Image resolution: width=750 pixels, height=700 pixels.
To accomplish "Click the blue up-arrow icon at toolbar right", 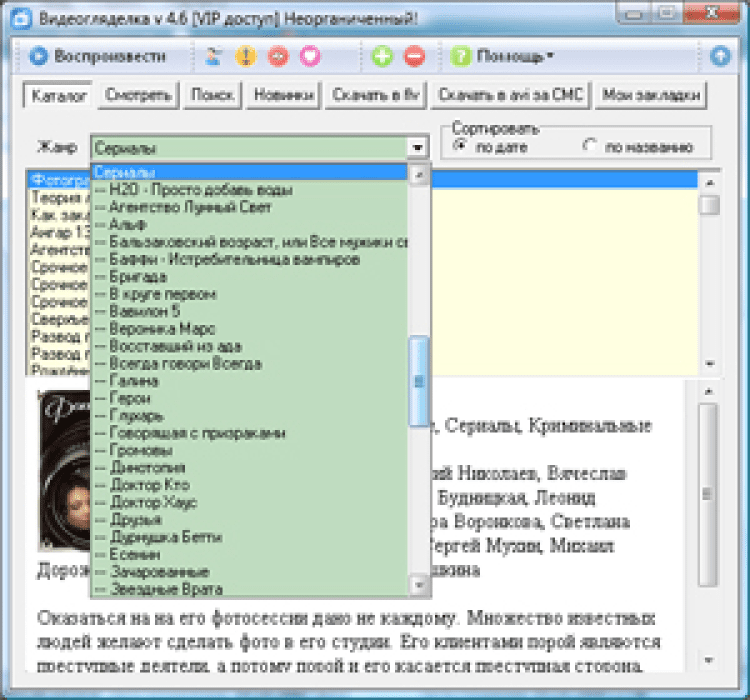I will (x=720, y=56).
